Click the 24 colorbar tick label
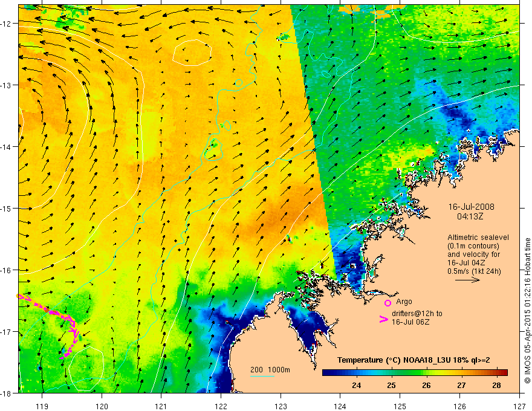 [356, 385]
